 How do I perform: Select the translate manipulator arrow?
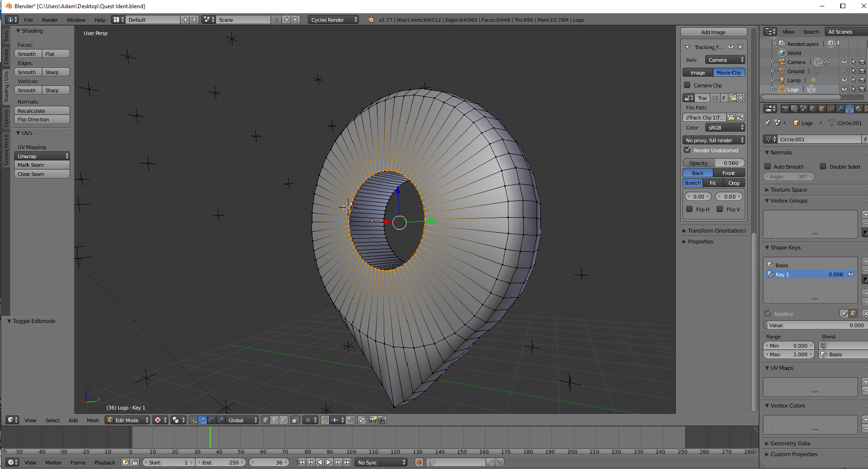pyautogui.click(x=202, y=420)
